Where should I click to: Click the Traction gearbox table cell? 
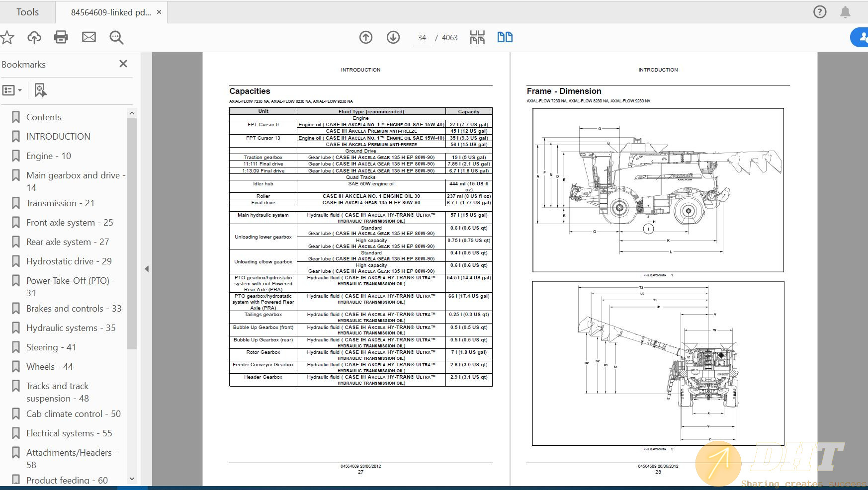[x=263, y=157]
